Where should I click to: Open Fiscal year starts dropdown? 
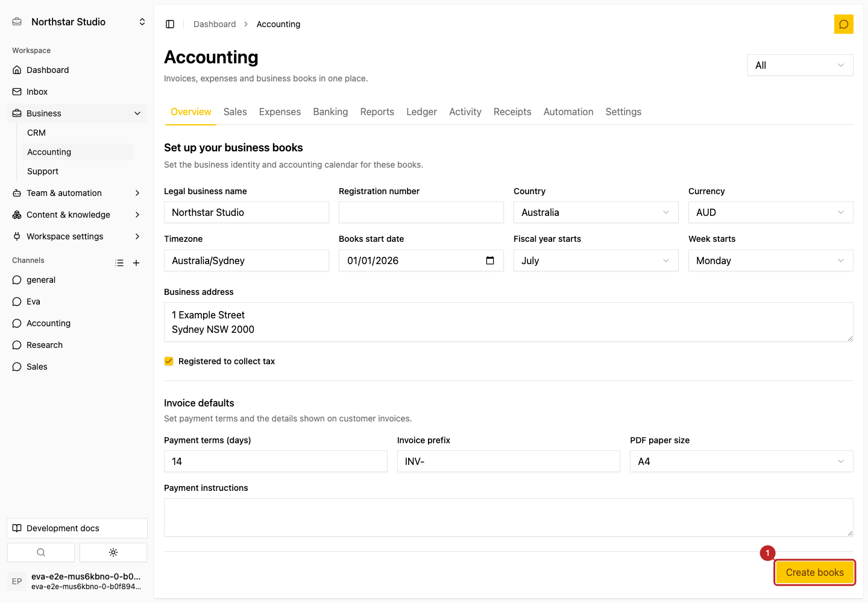(x=596, y=260)
